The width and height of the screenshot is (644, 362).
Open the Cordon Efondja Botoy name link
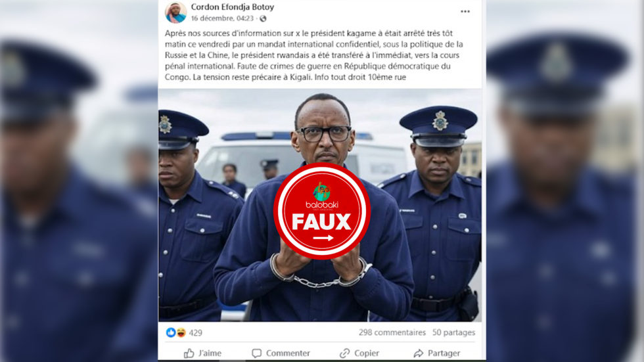[233, 7]
